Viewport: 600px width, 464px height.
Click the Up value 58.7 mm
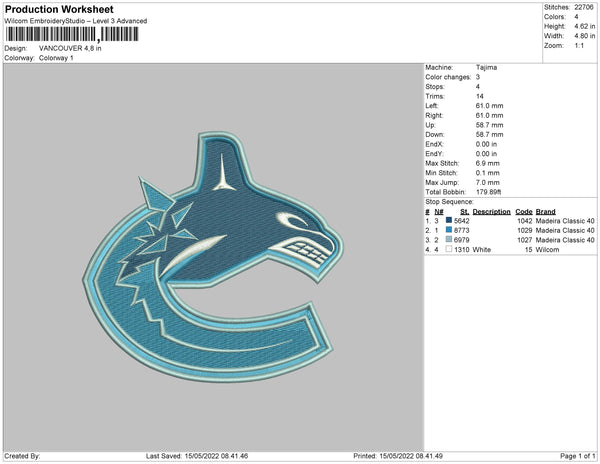[x=489, y=125]
